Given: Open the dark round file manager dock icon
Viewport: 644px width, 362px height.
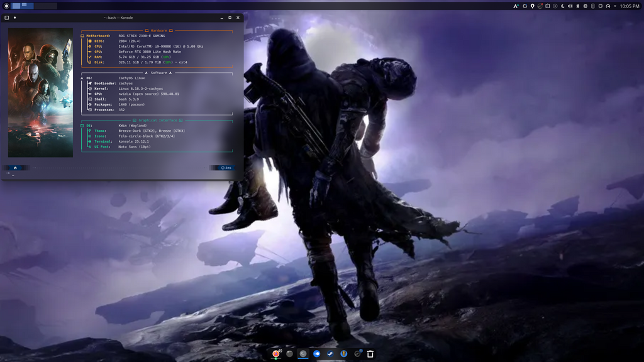Looking at the screenshot, I should tap(289, 353).
